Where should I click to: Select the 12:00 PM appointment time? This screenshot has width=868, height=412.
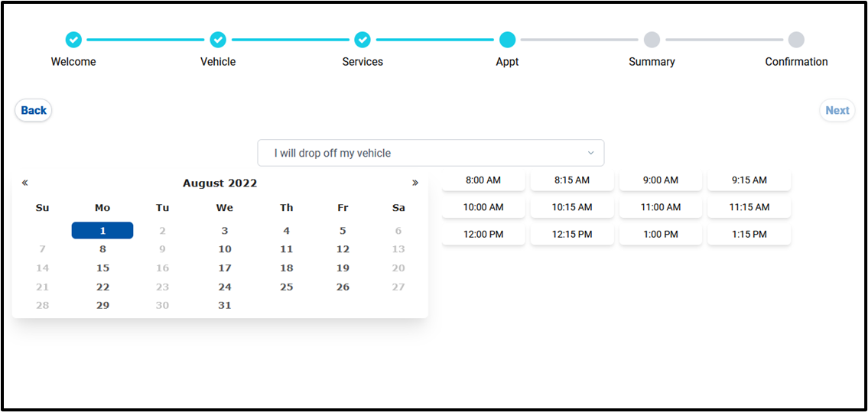(x=483, y=234)
